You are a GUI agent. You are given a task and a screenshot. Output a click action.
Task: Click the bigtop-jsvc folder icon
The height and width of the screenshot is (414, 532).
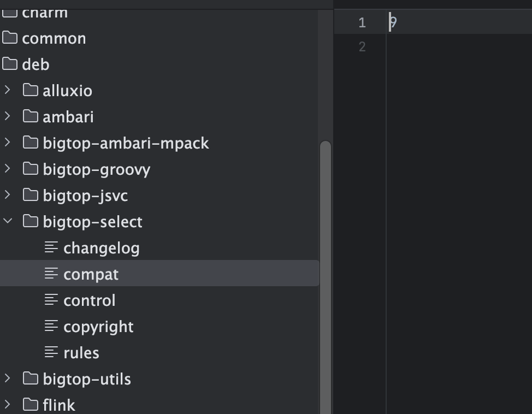coord(31,195)
